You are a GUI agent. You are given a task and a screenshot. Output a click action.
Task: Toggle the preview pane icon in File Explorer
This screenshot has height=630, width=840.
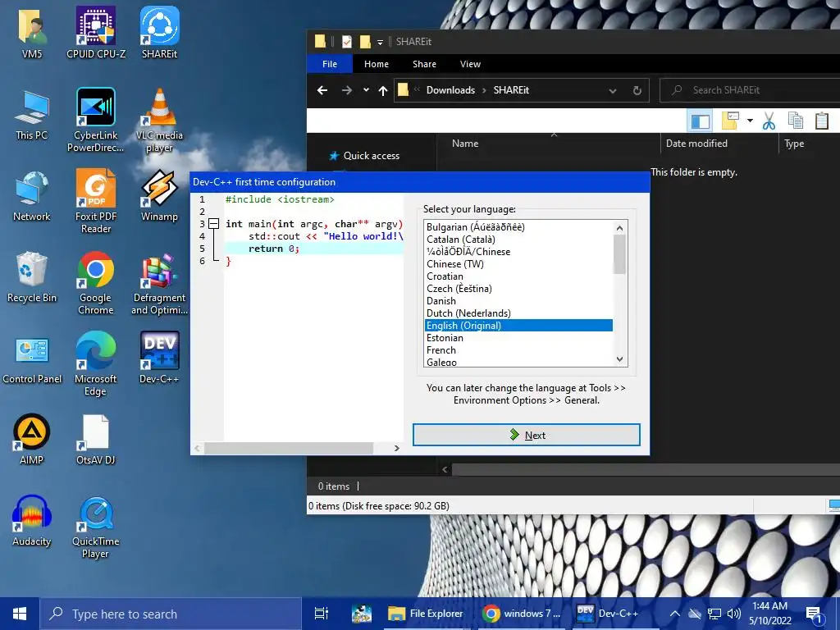coord(701,121)
